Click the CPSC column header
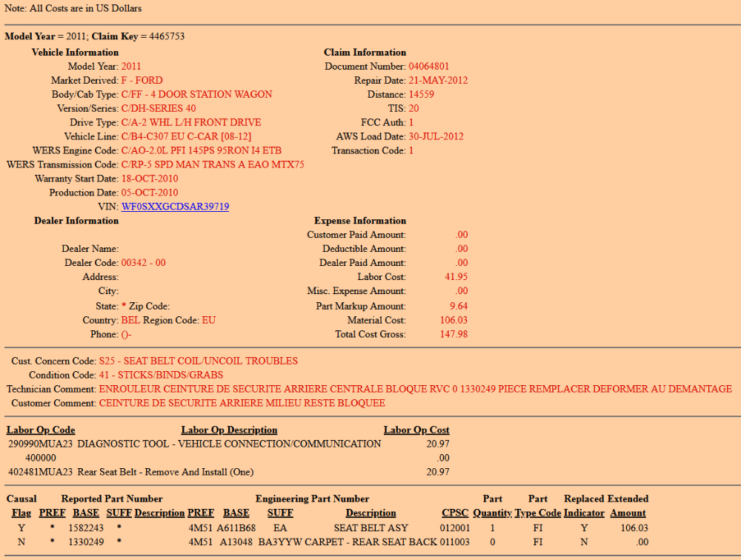 (x=455, y=513)
